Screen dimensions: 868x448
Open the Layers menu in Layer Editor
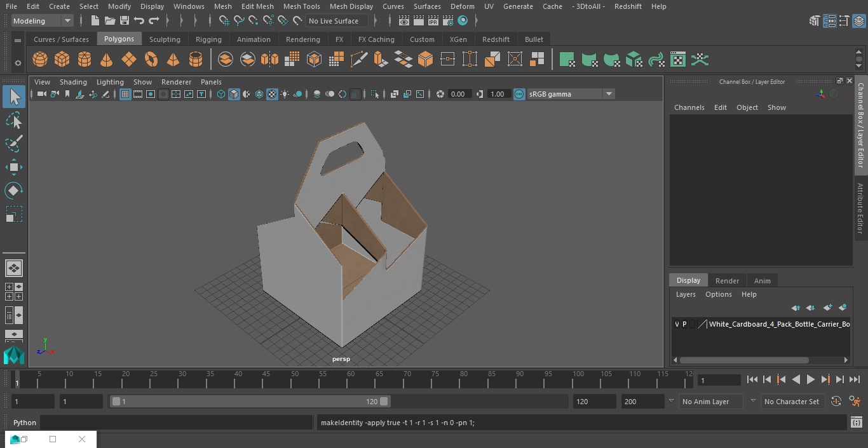[686, 294]
